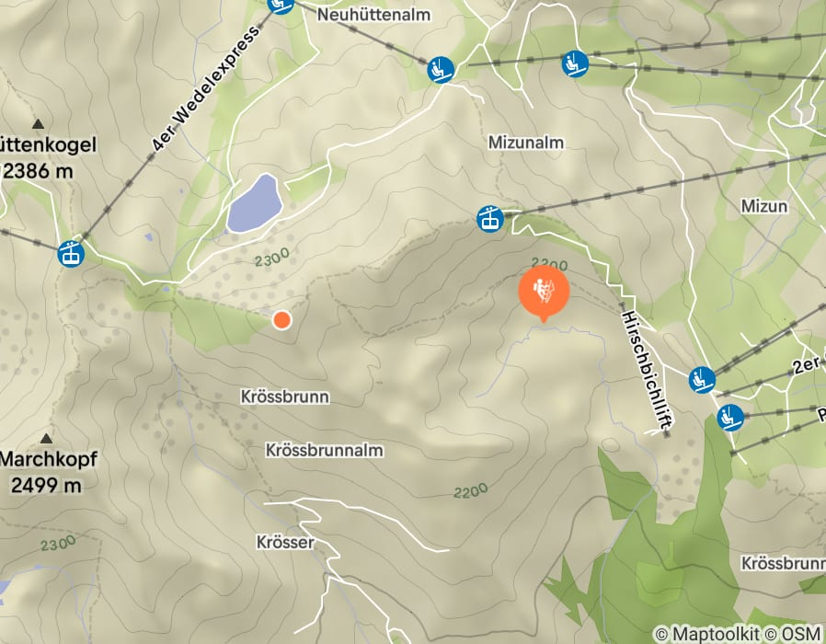
Task: Click the Neuhüttenalm place label
Action: [x=373, y=14]
